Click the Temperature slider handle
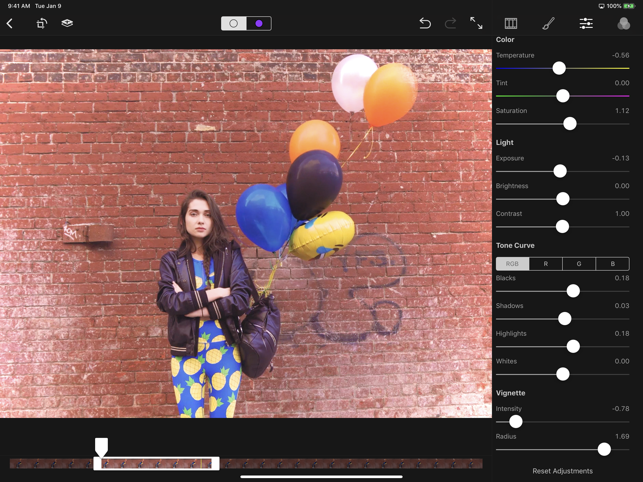 click(x=559, y=68)
